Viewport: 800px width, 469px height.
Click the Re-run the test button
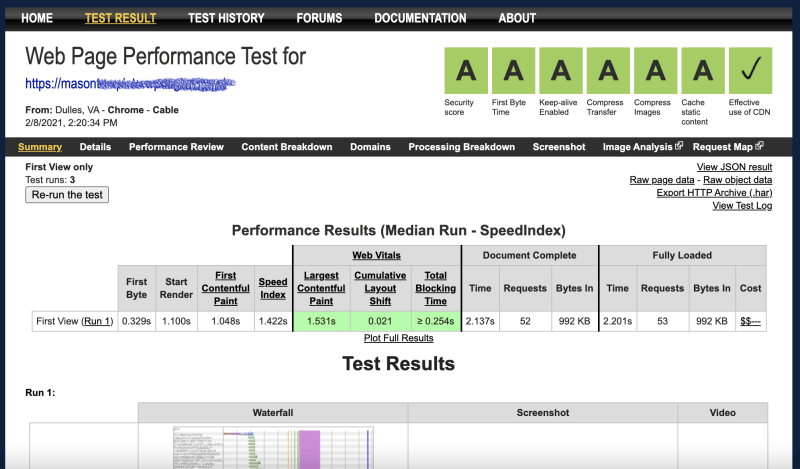67,194
